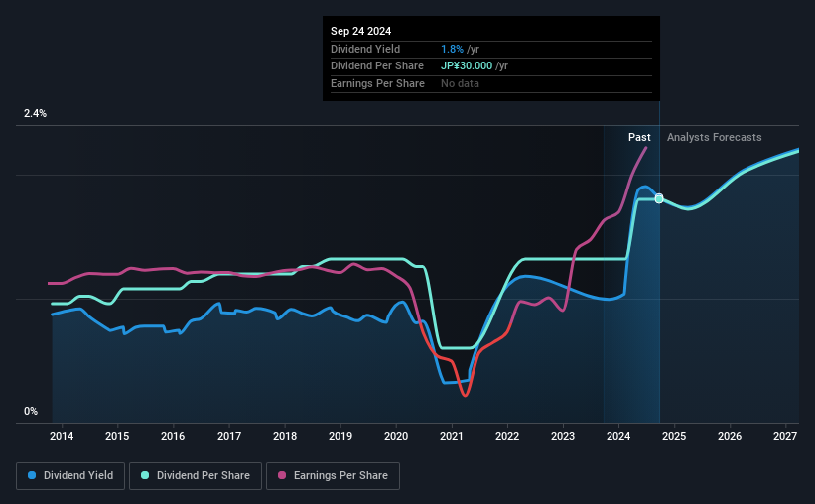Click the 2026 x-axis label
Screen dimensions: 815x504
(x=730, y=436)
